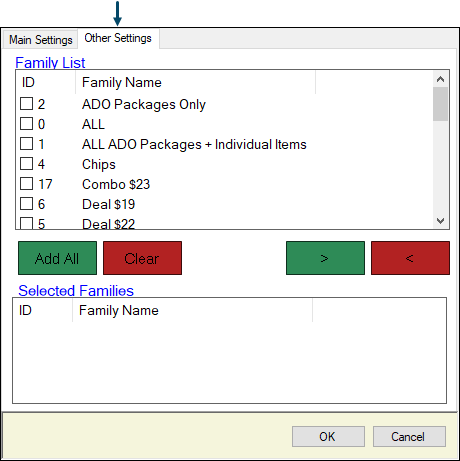Confirm settings with the OK button

click(x=328, y=436)
